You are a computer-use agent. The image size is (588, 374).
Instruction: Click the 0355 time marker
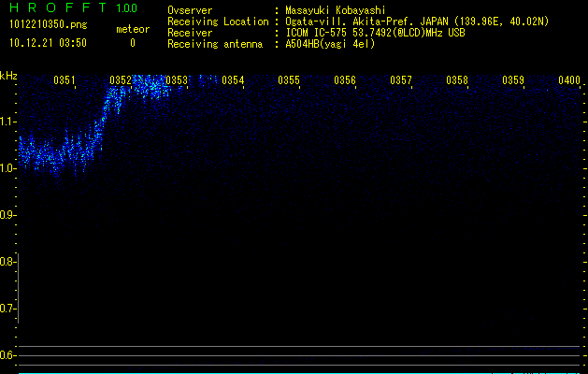coord(289,80)
